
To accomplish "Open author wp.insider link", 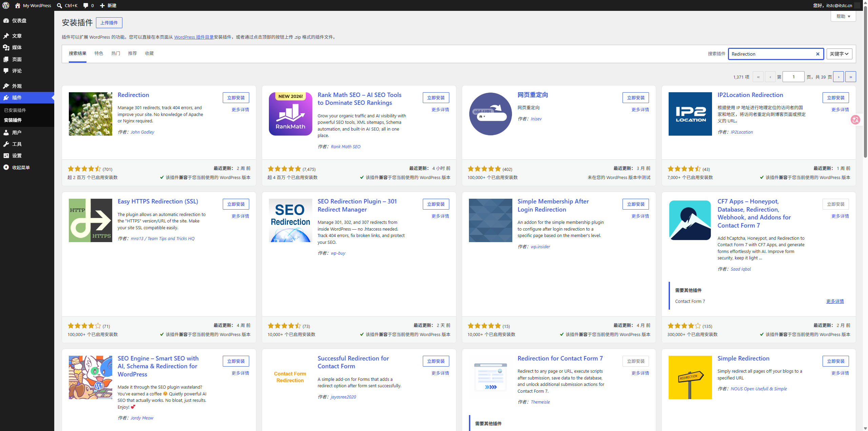I will pos(540,247).
